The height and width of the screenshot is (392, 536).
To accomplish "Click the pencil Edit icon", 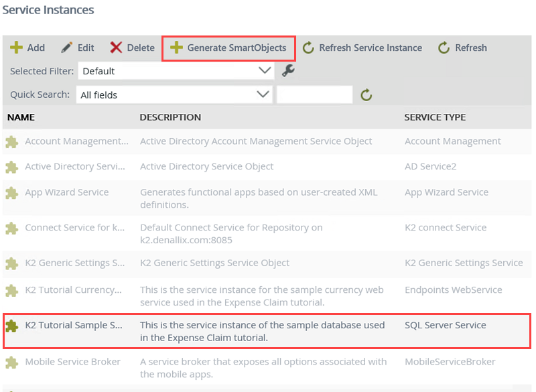I will click(66, 48).
